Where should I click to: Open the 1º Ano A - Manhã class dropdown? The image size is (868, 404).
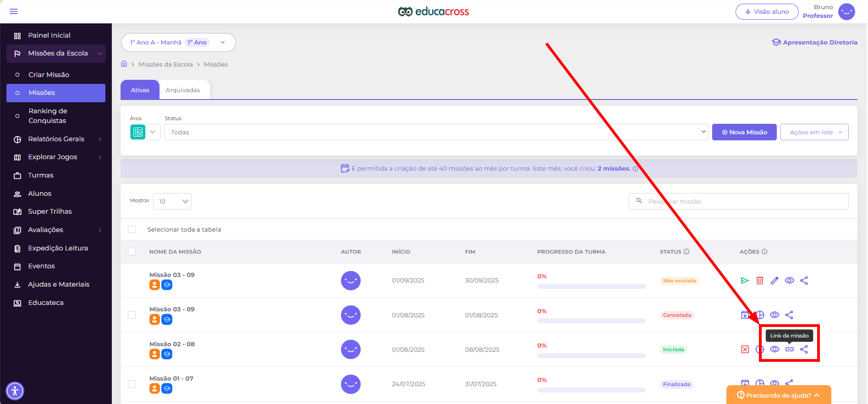pyautogui.click(x=178, y=42)
